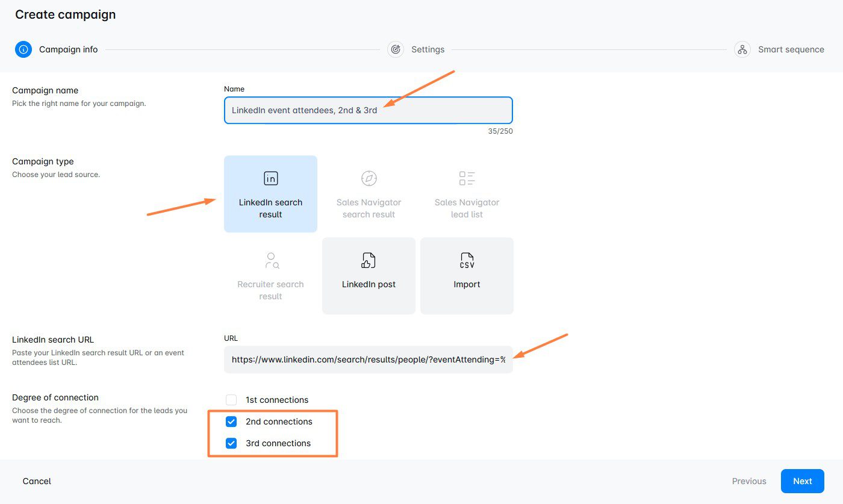The height and width of the screenshot is (504, 843).
Task: Click the '1st connections' label text
Action: [277, 400]
